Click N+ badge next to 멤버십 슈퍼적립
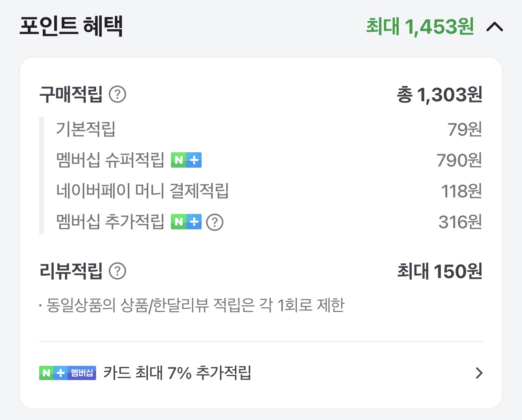This screenshot has width=522, height=420. 186,160
